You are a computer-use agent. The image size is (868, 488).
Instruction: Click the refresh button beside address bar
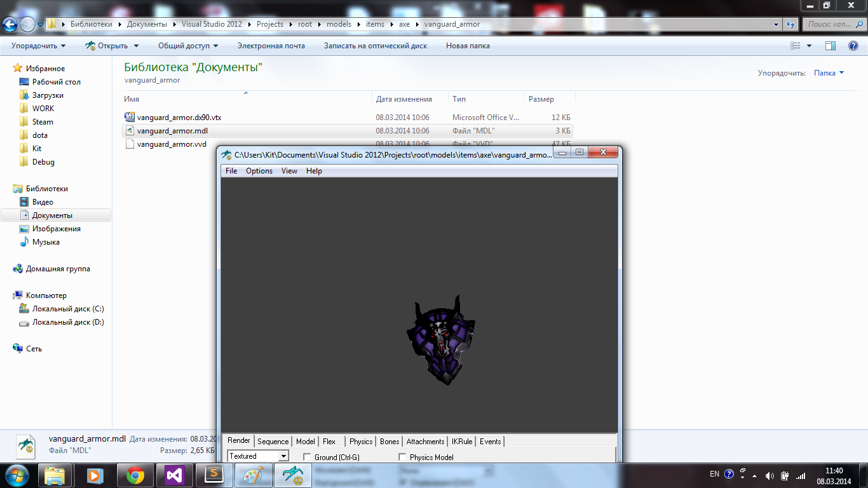click(790, 24)
